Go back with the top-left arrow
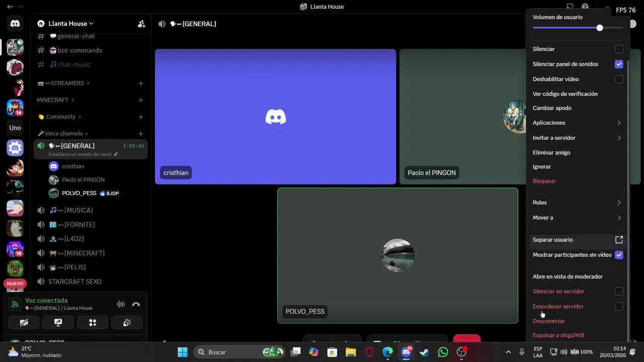Viewport: 644px width, 362px height. click(x=10, y=7)
